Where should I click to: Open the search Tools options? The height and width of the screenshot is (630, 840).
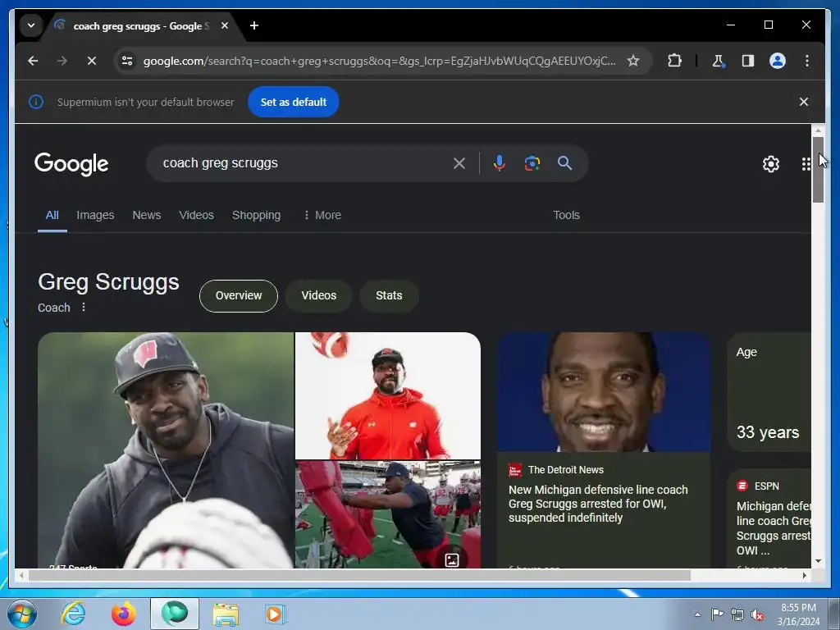[566, 215]
